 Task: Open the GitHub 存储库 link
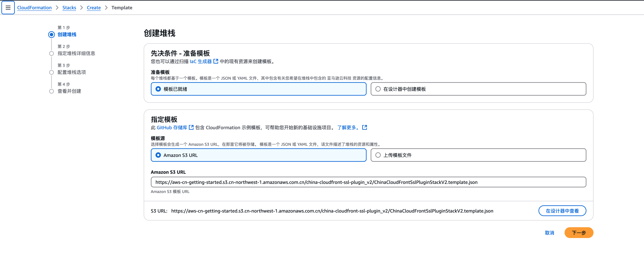point(172,127)
